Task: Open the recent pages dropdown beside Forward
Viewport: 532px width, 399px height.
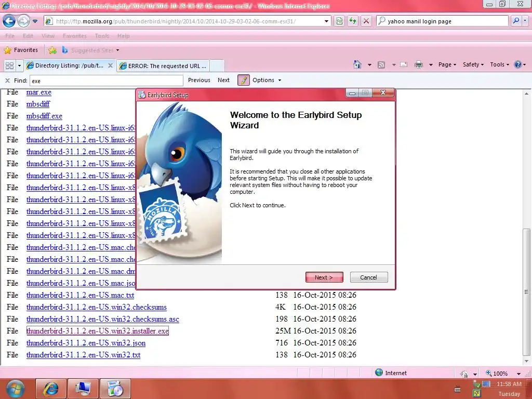Action: coord(35,21)
